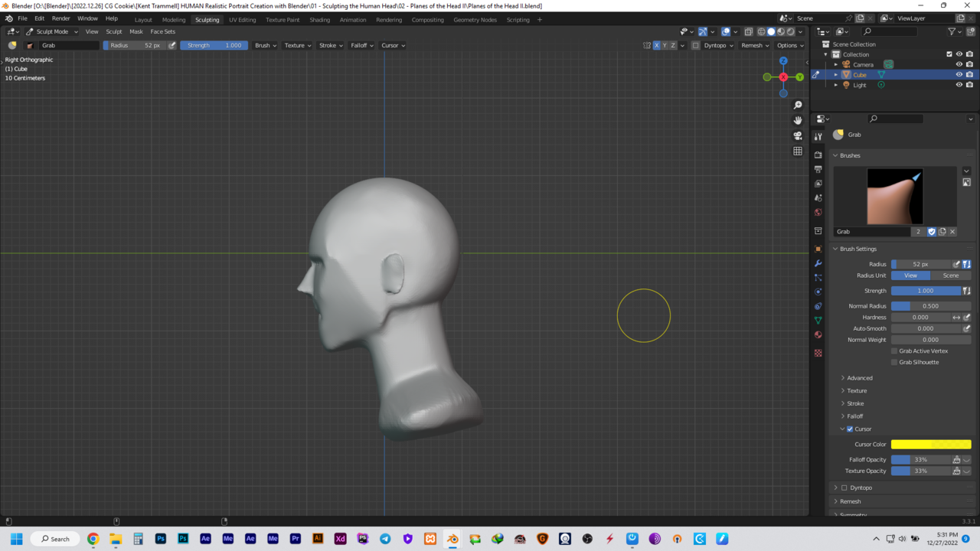Toggle X axis symmetry button
Screen dimensions: 980x551
tap(656, 45)
